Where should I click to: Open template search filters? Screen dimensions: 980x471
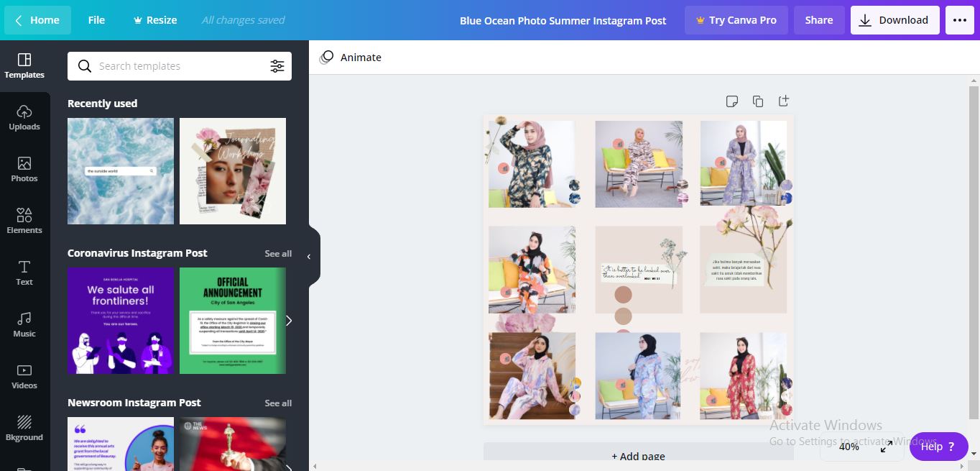[278, 65]
